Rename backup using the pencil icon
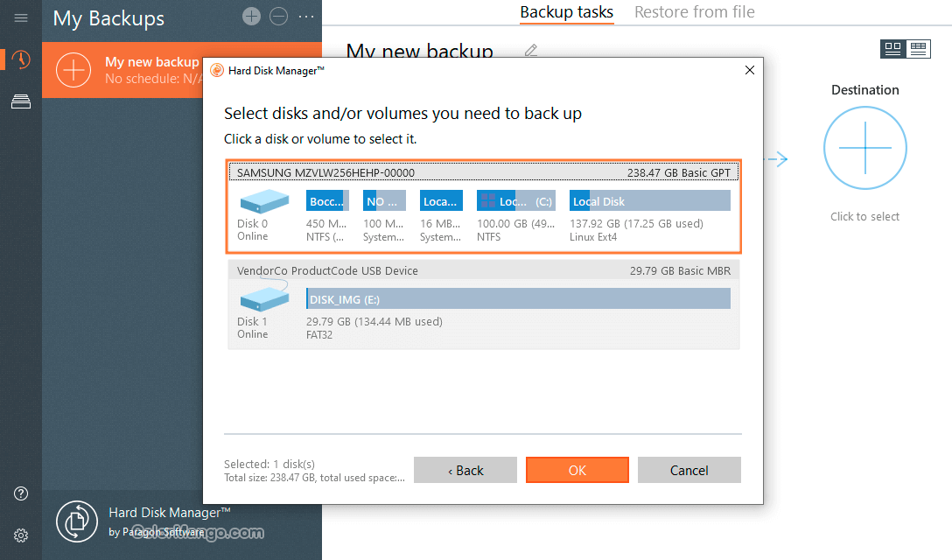The width and height of the screenshot is (952, 560). (x=530, y=51)
